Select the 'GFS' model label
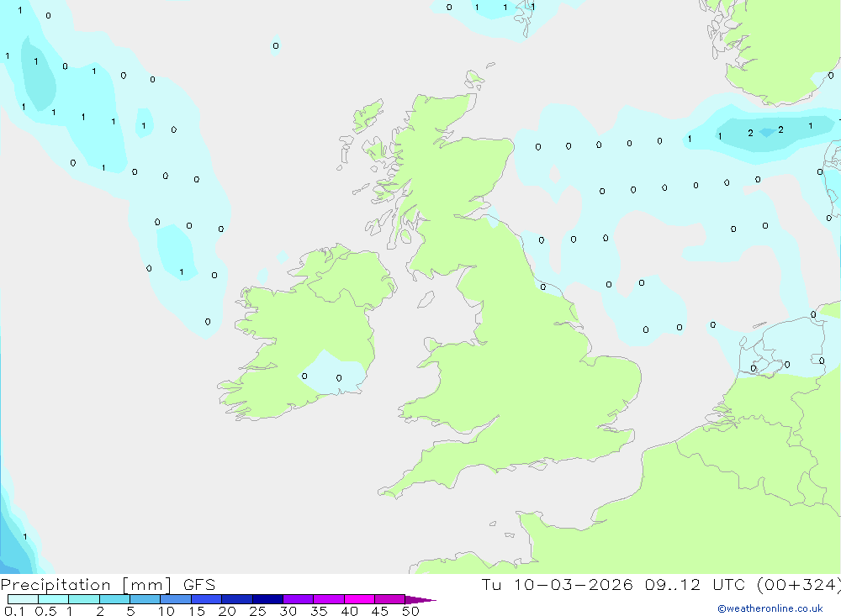The image size is (841, 616). tap(199, 585)
